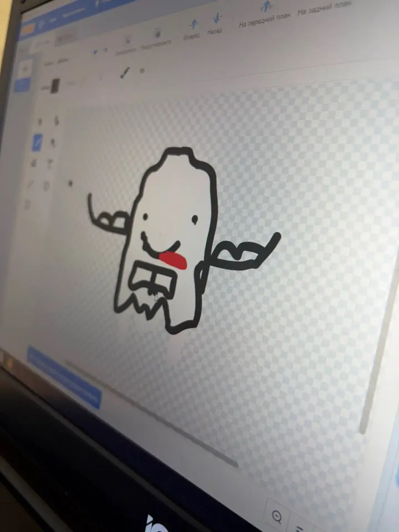The image size is (399, 532).
Task: Choose the Select arrow tool
Action: (40, 121)
